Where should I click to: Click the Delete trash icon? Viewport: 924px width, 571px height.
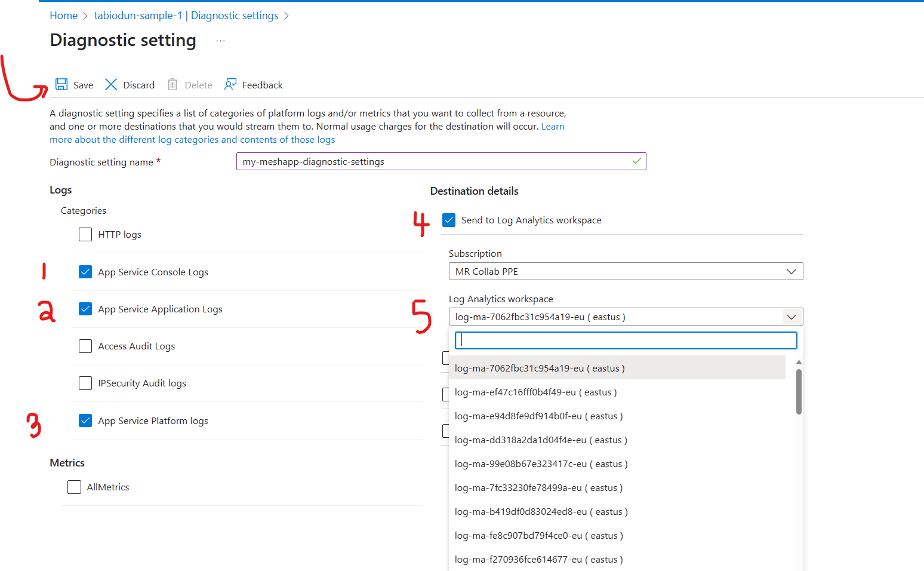click(173, 84)
